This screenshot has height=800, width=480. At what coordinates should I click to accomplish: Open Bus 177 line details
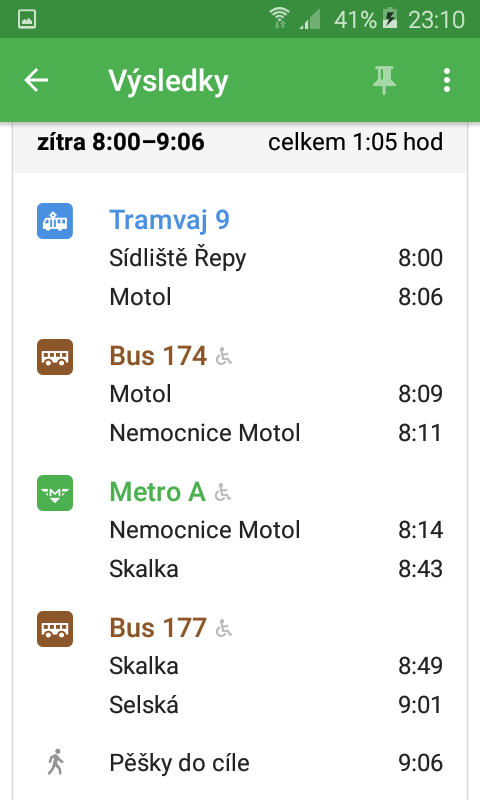pos(158,628)
